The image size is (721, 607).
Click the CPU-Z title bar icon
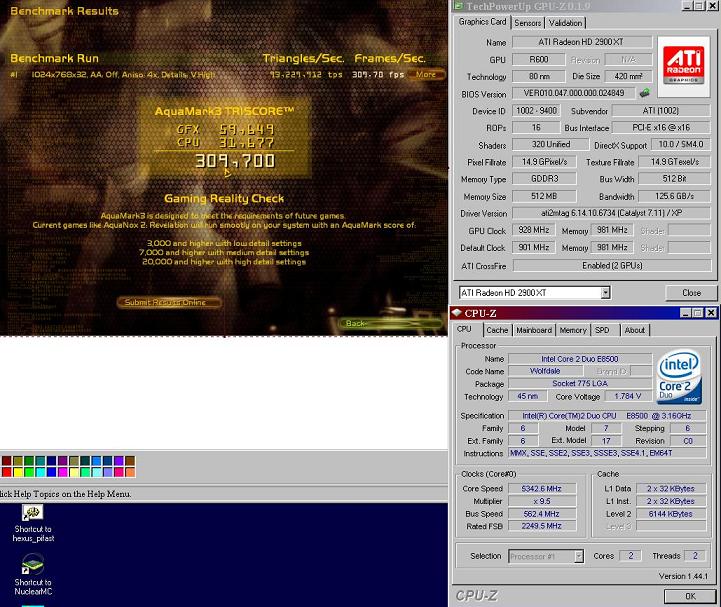[457, 313]
